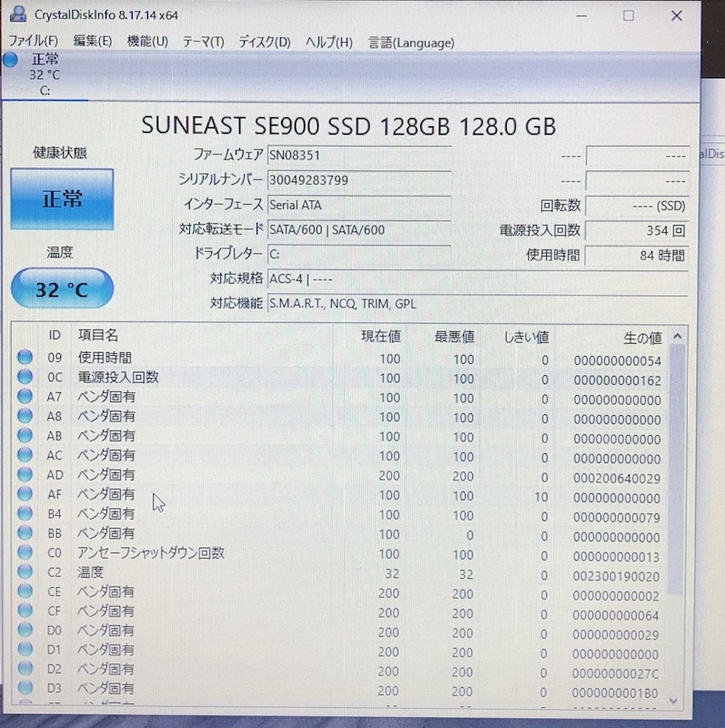Click the 回転数 value (SSD)

pyautogui.click(x=637, y=206)
